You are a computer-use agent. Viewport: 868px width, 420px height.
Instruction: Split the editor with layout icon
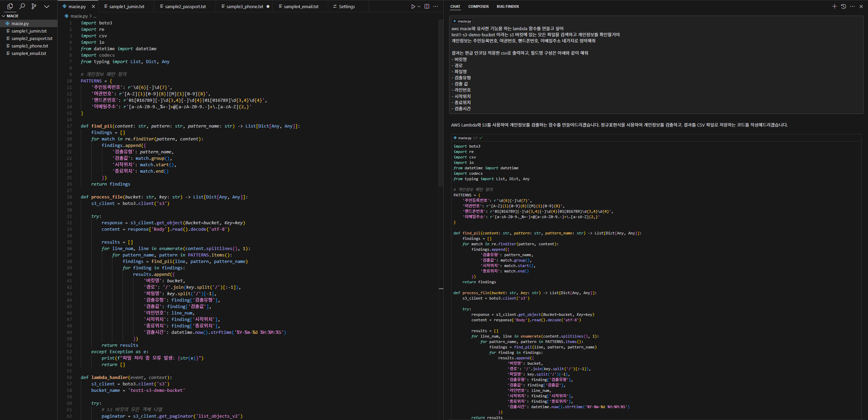point(427,6)
